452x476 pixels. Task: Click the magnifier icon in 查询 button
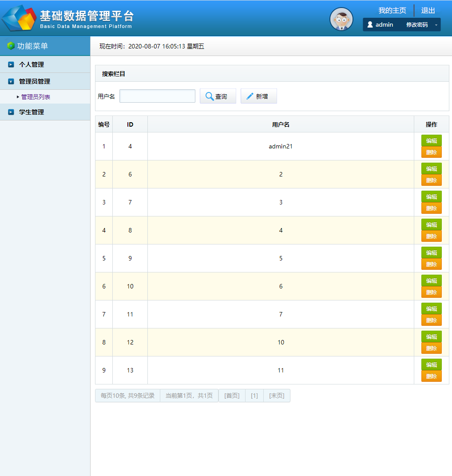pyautogui.click(x=209, y=96)
